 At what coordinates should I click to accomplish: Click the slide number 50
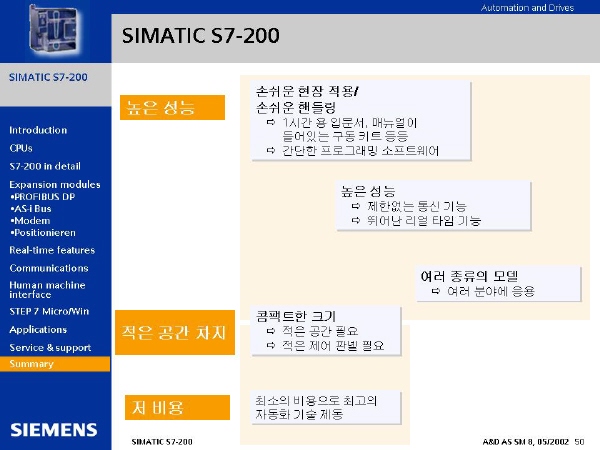point(579,442)
